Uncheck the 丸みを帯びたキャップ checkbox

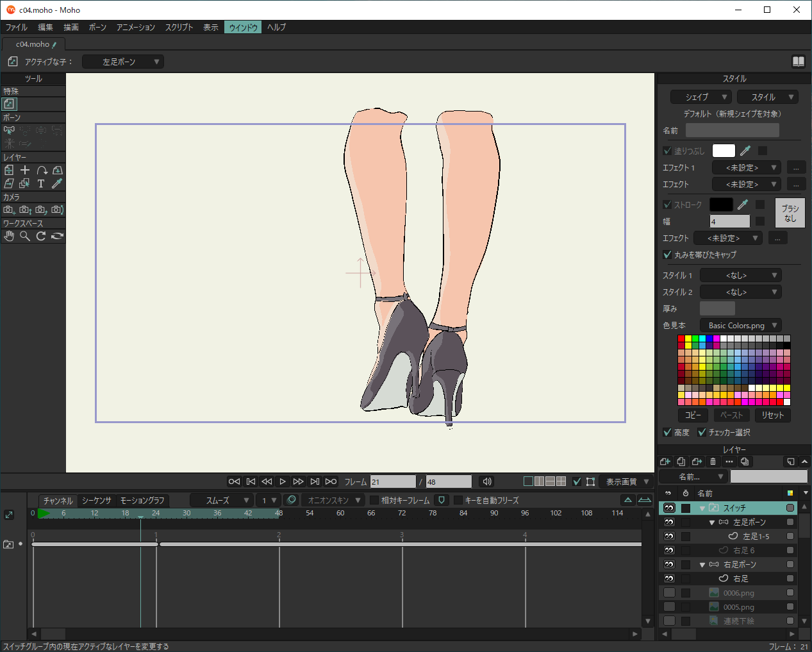pos(667,255)
